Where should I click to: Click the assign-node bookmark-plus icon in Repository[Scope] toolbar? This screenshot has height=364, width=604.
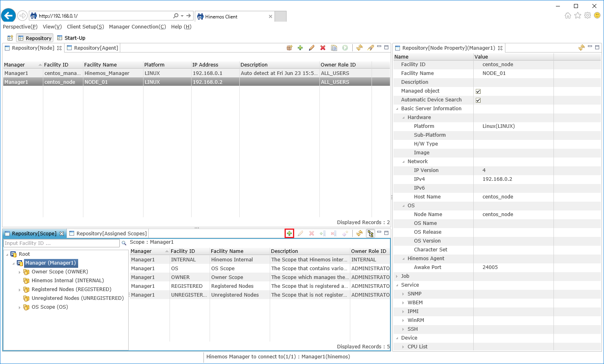pyautogui.click(x=323, y=233)
